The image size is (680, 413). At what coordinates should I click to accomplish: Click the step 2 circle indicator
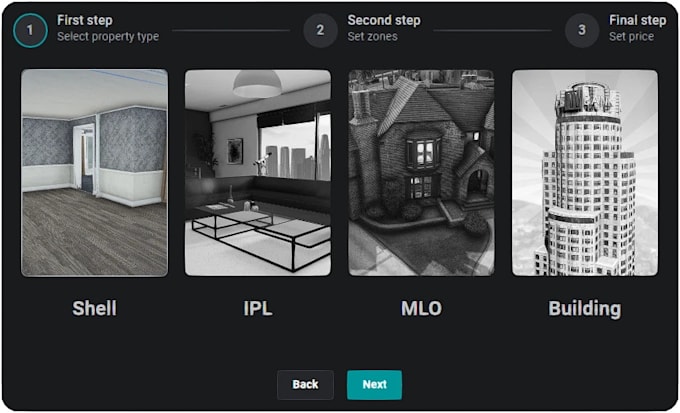320,30
